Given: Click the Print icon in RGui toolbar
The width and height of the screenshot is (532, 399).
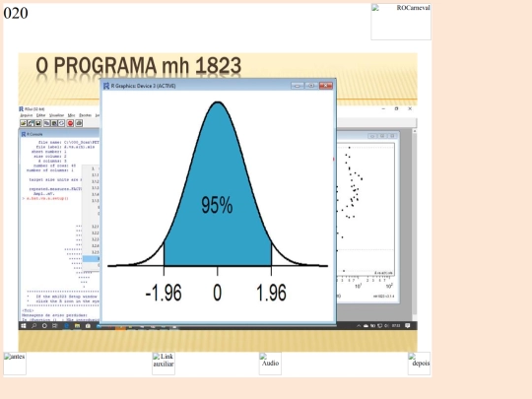Looking at the screenshot, I should click(x=79, y=123).
